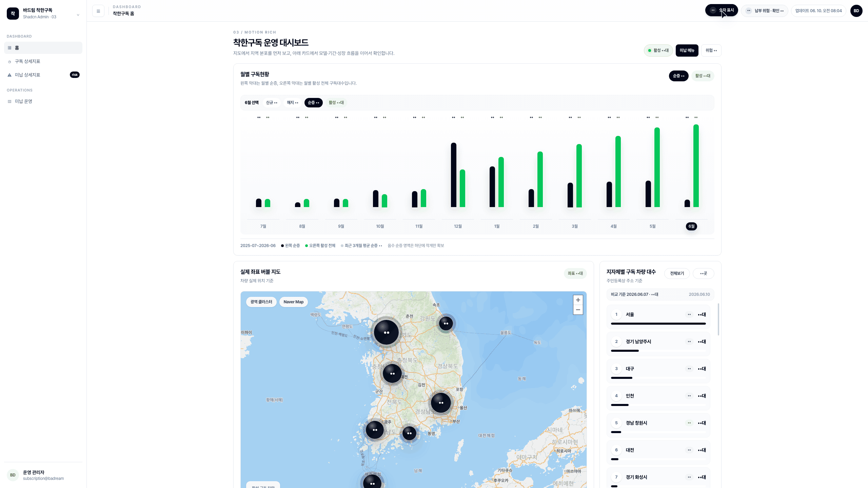Image resolution: width=868 pixels, height=488 pixels.
Task: Click the black 12월 net-increase bar
Action: (x=454, y=175)
